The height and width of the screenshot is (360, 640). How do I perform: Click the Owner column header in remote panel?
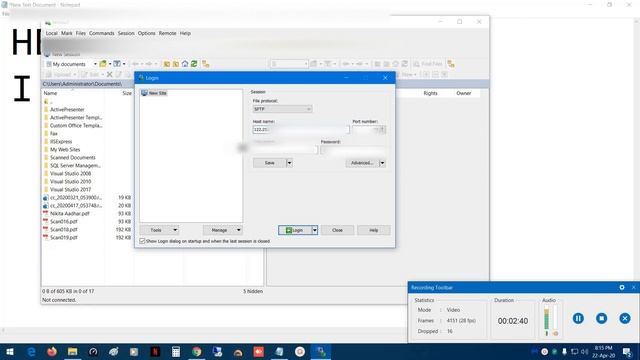point(464,93)
